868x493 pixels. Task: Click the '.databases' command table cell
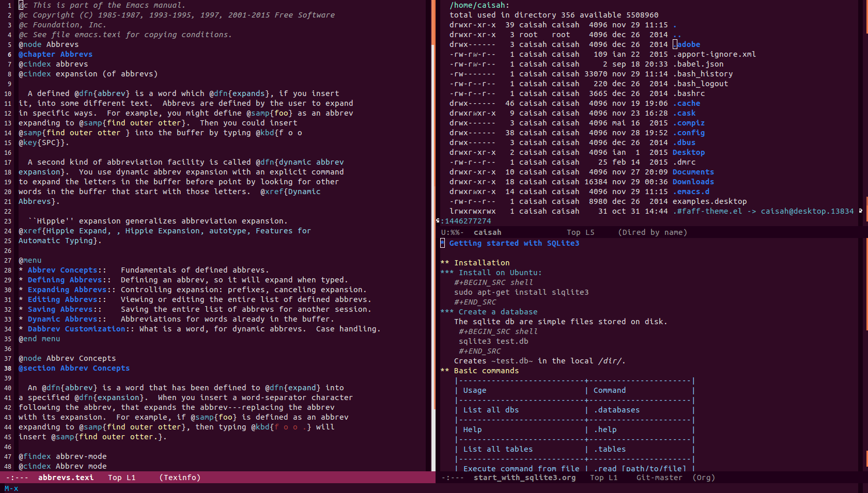(x=616, y=410)
